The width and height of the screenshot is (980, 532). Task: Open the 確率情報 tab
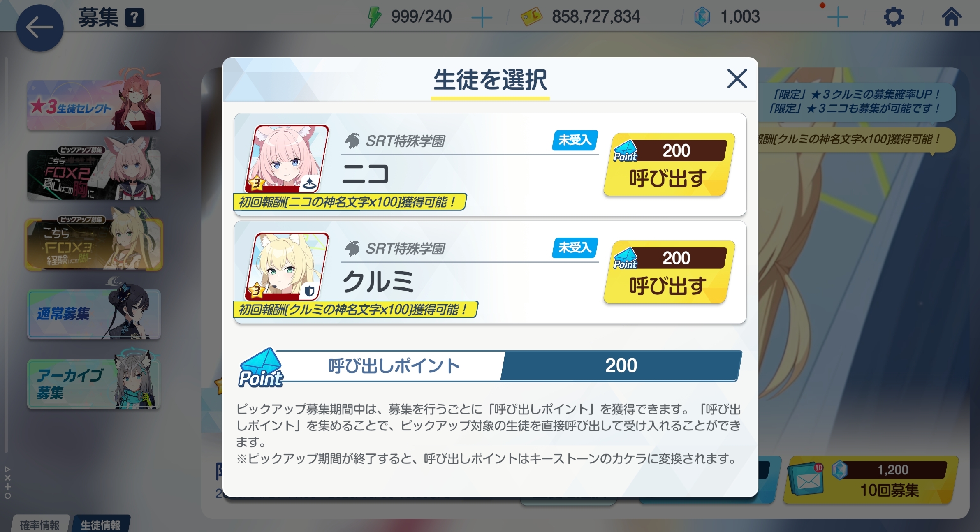tap(40, 524)
